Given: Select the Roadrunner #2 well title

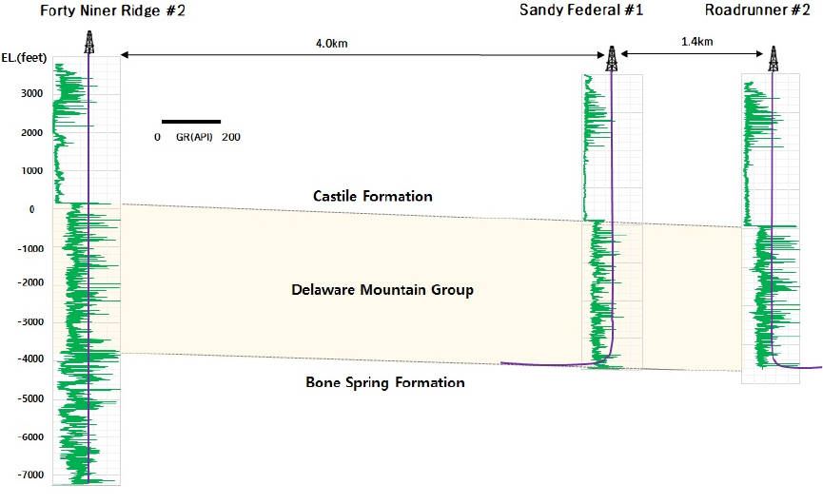Looking at the screenshot, I should (757, 10).
